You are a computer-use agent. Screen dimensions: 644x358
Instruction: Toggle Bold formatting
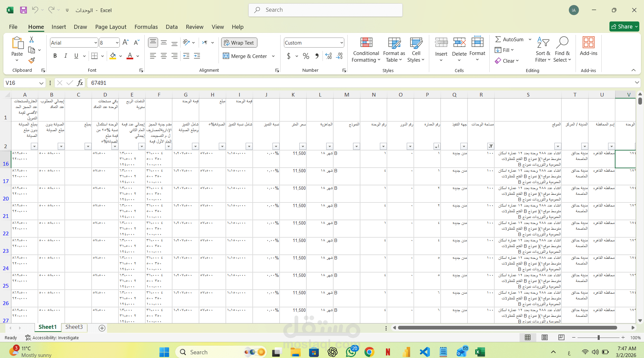click(x=55, y=56)
